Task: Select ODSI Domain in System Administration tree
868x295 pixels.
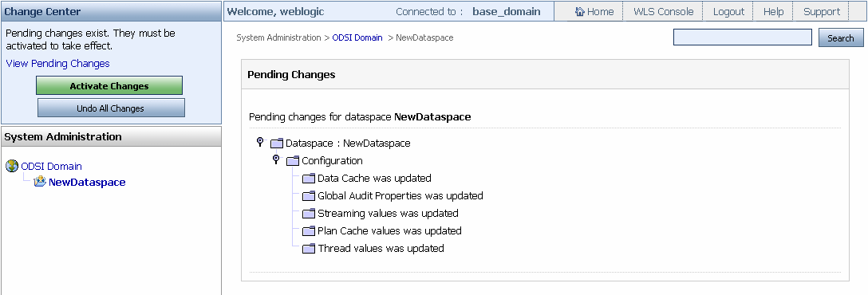Action: coord(52,166)
